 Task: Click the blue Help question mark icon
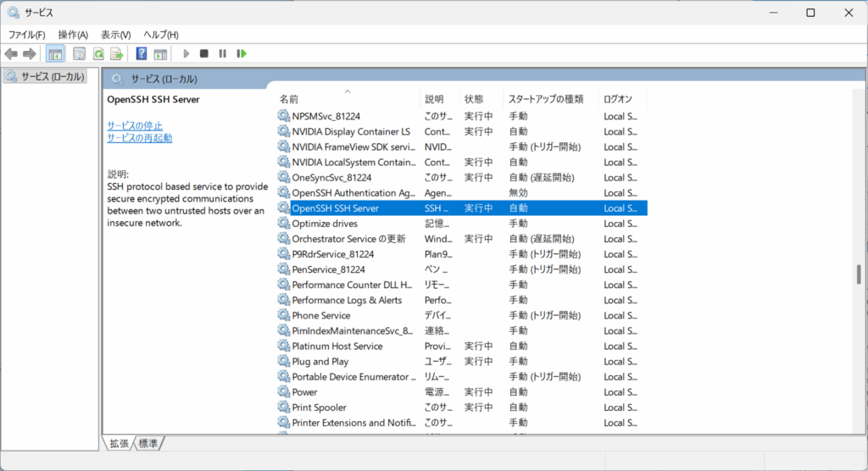point(142,53)
